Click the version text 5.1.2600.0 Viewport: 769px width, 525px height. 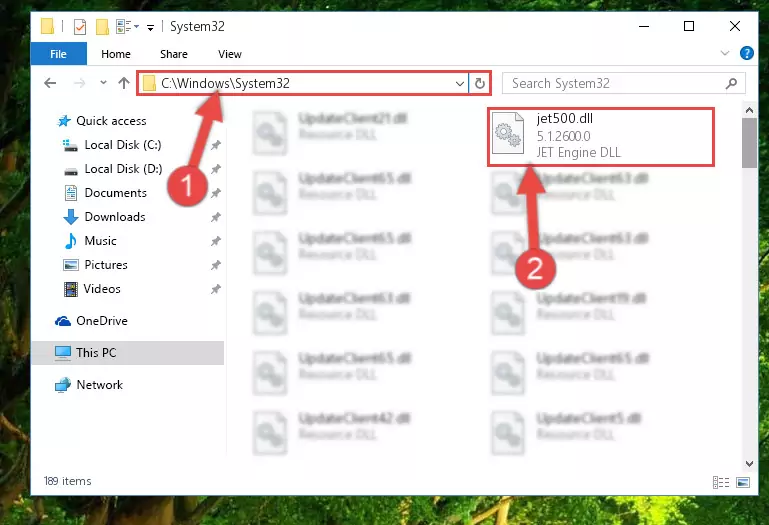pyautogui.click(x=564, y=136)
